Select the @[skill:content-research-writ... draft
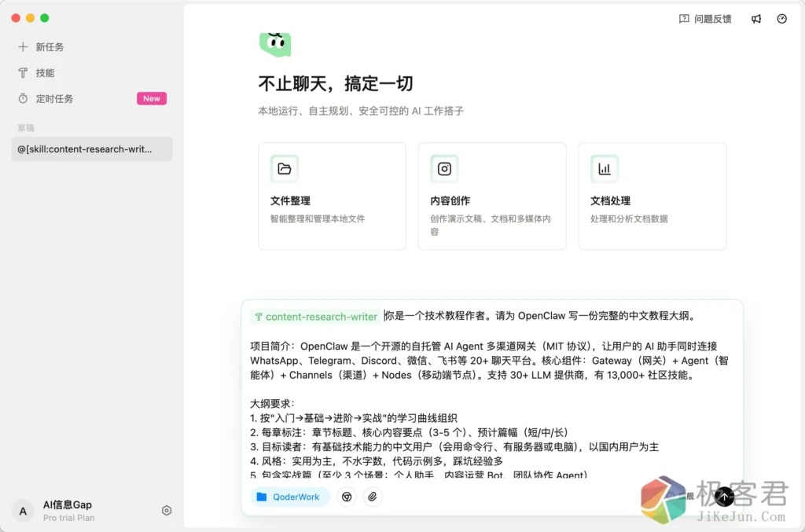Screen dimensions: 805x532 click(x=91, y=149)
